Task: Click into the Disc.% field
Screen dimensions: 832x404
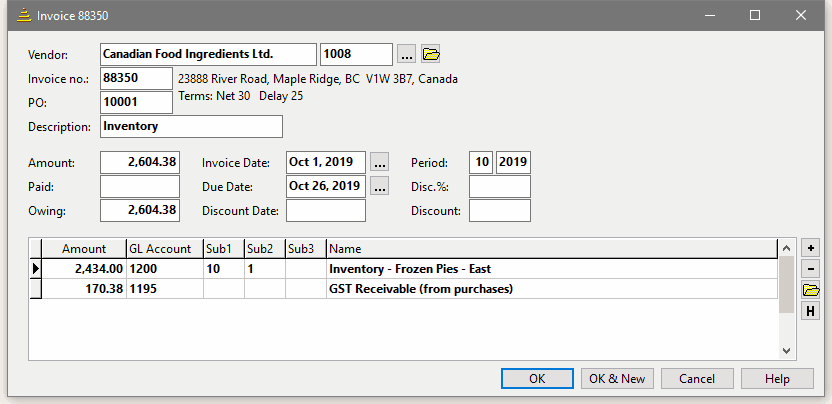Action: click(500, 186)
